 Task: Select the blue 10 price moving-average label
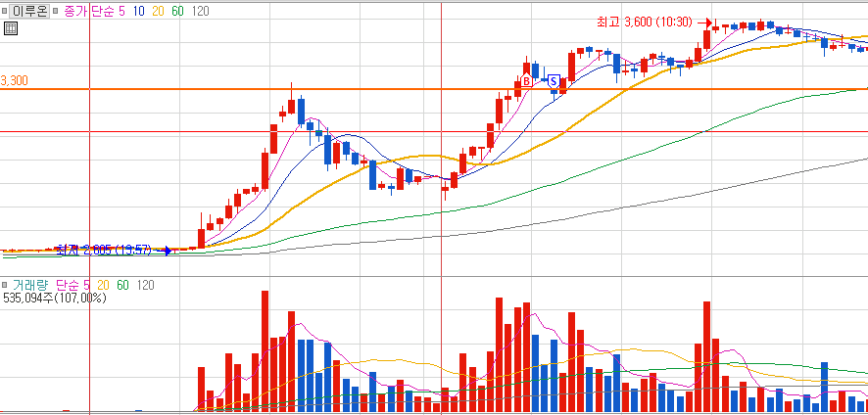[138, 11]
